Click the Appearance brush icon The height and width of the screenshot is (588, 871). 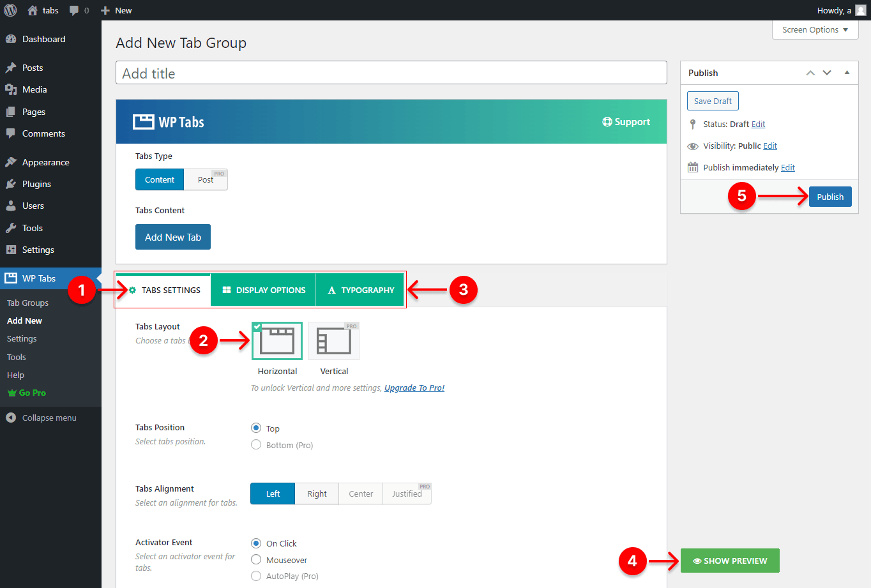(x=11, y=162)
